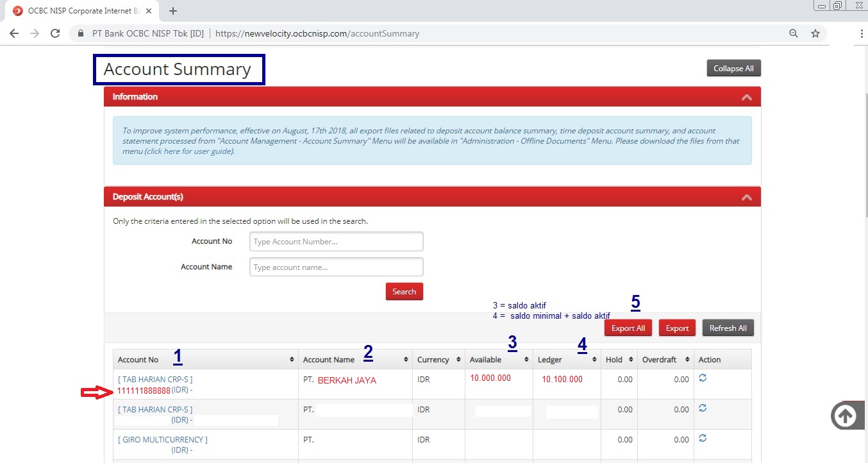Click the Collapse All button
The height and width of the screenshot is (463, 868).
pos(733,69)
